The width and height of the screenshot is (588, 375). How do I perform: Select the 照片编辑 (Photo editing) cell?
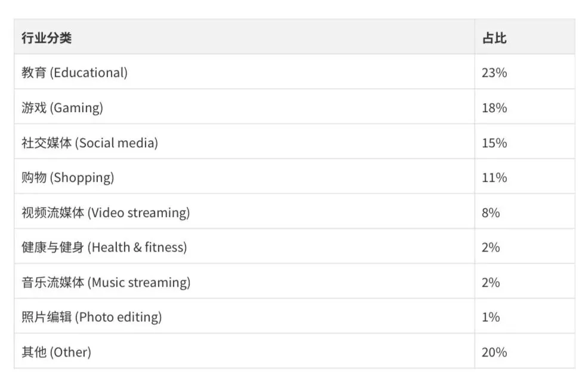91,317
